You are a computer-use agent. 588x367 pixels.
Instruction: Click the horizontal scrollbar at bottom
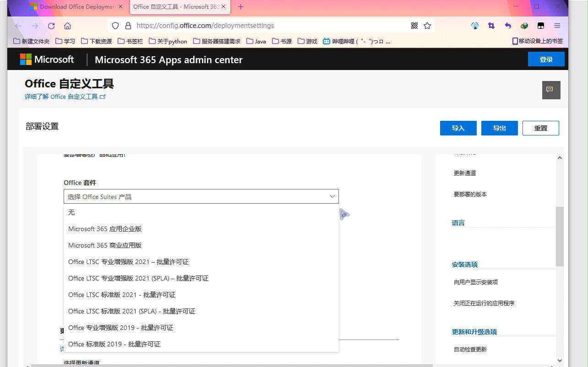pyautogui.click(x=231, y=365)
